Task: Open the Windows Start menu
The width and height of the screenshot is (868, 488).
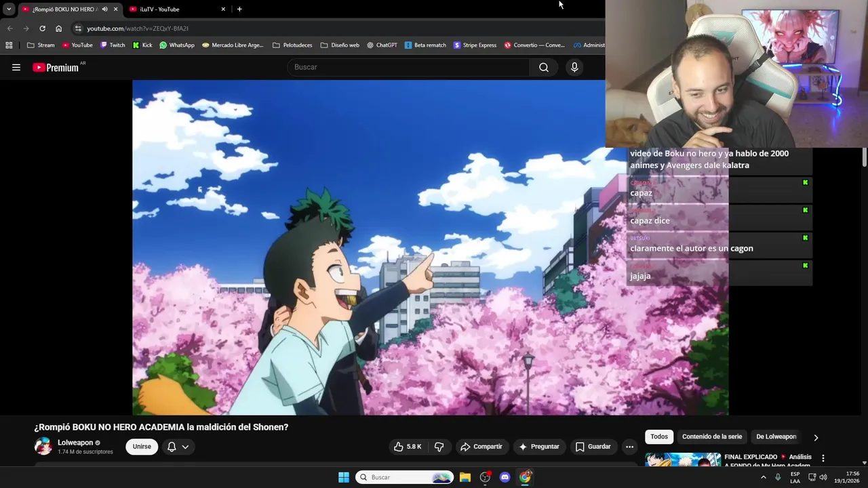Action: pyautogui.click(x=344, y=477)
